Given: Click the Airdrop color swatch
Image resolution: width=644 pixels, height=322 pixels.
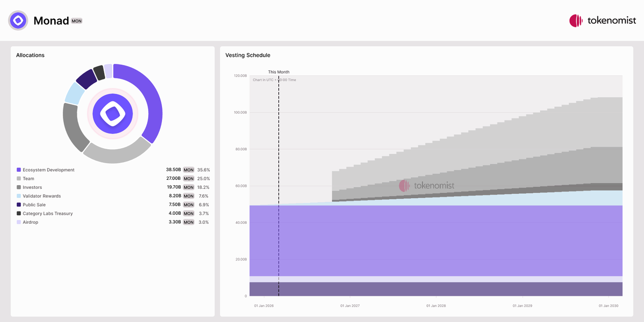Looking at the screenshot, I should pos(18,222).
